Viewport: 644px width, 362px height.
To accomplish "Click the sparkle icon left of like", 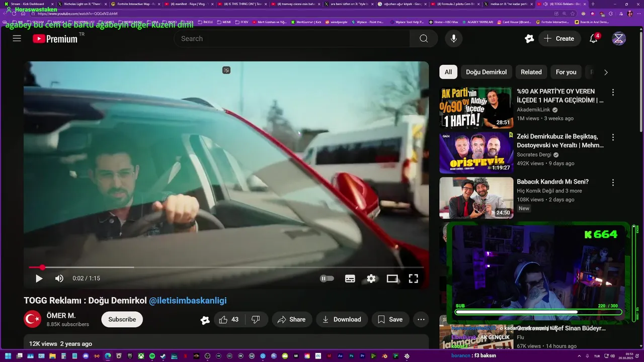I will pyautogui.click(x=205, y=320).
